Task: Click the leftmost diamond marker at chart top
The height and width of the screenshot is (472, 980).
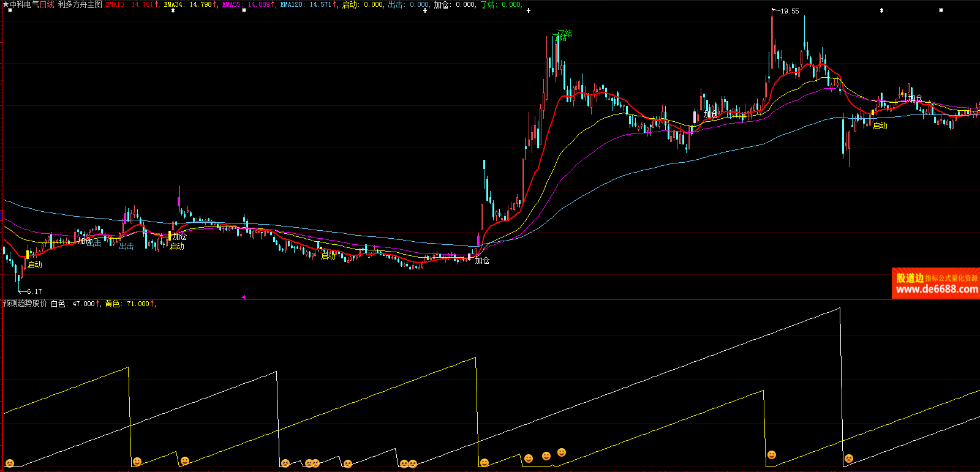Action: [173, 10]
